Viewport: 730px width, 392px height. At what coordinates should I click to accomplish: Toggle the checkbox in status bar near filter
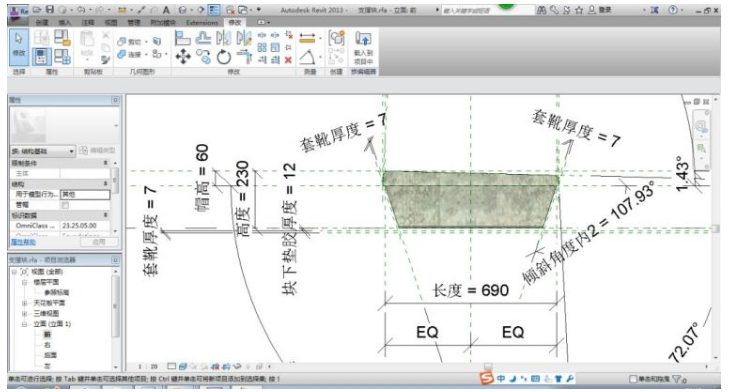pos(633,379)
